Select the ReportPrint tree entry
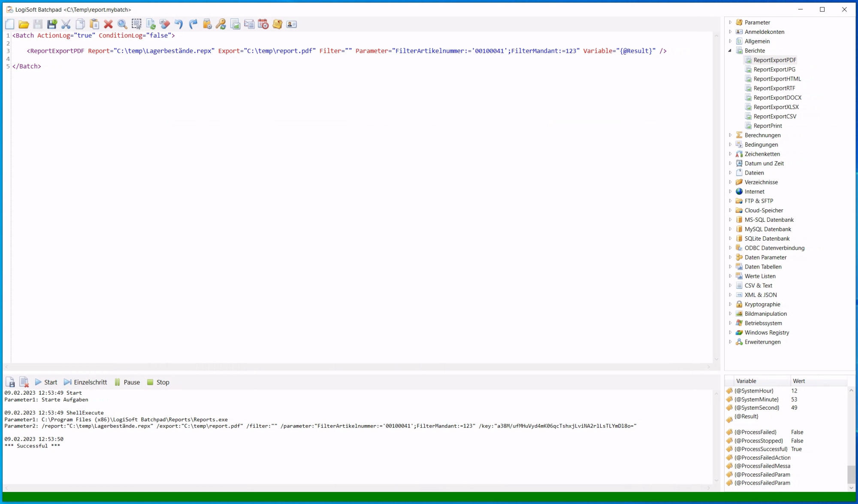858x504 pixels. pos(767,126)
